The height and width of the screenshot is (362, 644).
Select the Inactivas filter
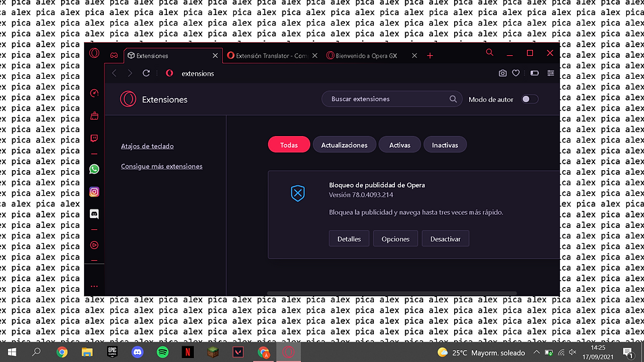[445, 145]
